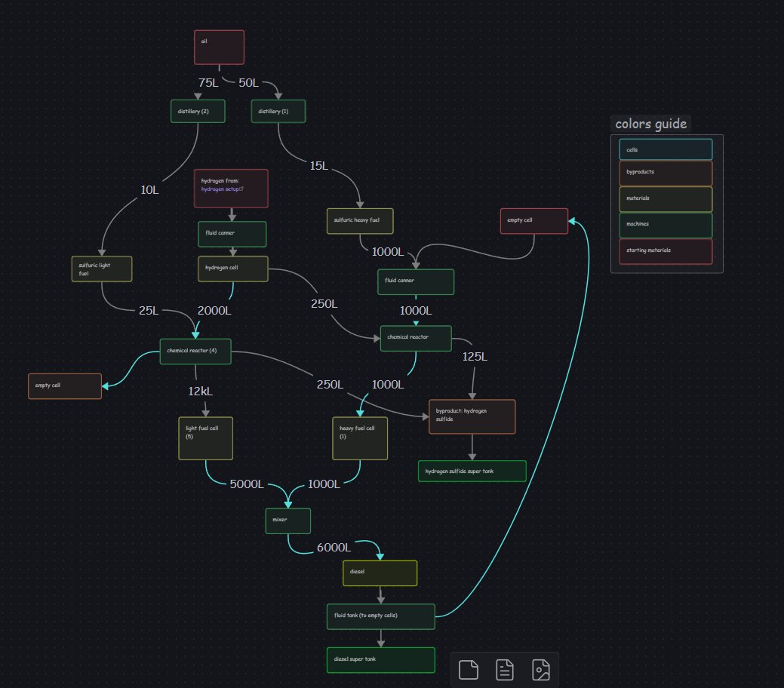Click the 12kL edge label
This screenshot has width=784, height=688.
click(x=201, y=391)
